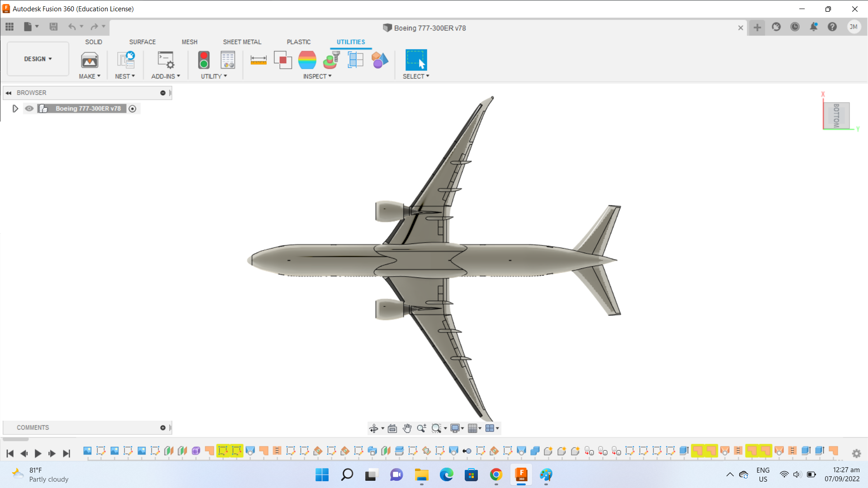Collapse the Browser panel with double arrows

click(x=9, y=93)
